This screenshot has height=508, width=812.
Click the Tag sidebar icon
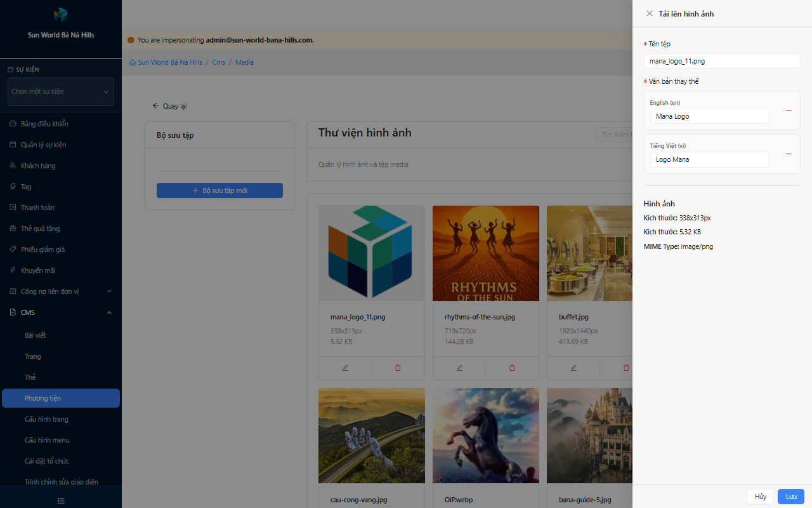click(x=13, y=187)
